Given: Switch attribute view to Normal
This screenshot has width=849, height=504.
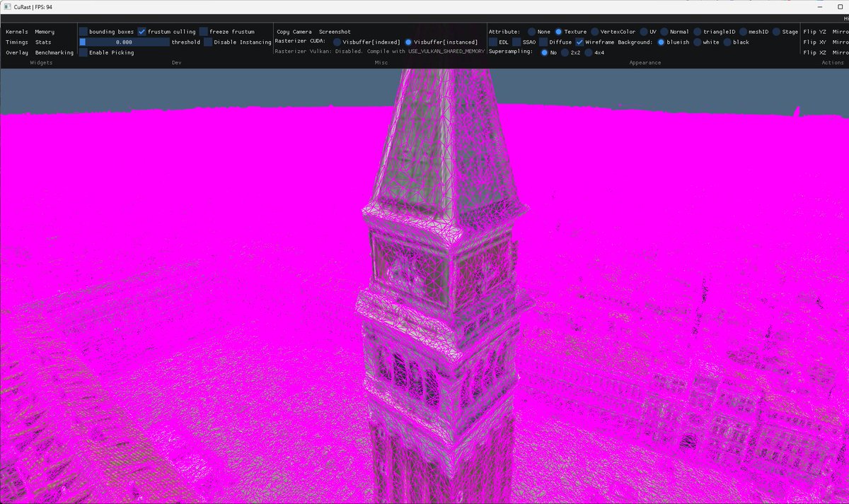Looking at the screenshot, I should point(663,31).
